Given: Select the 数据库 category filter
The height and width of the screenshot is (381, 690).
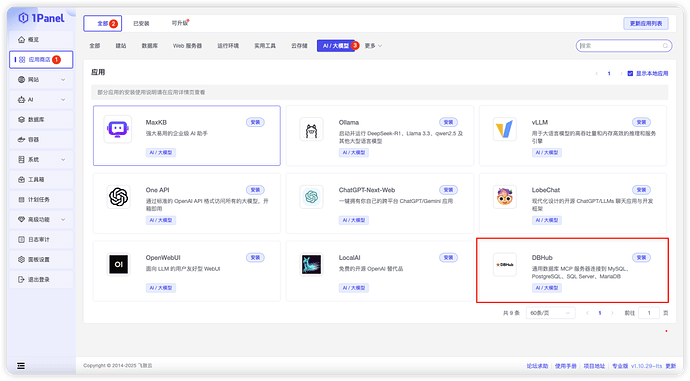Looking at the screenshot, I should (150, 46).
